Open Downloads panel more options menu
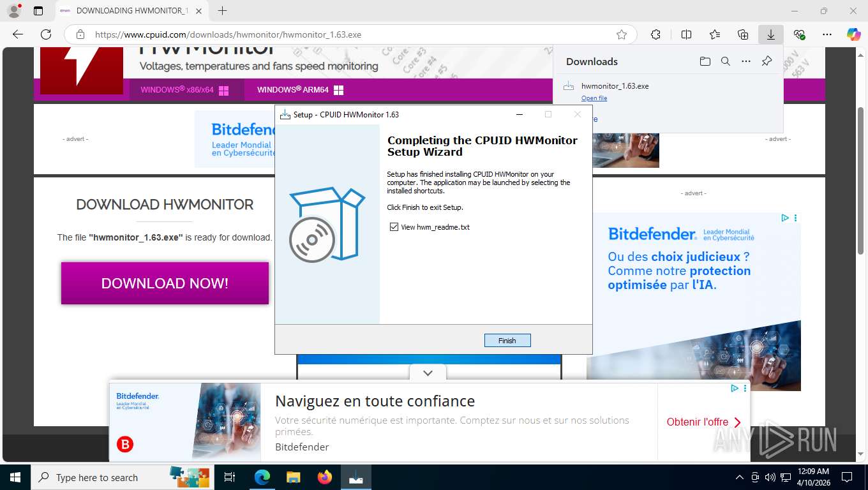Viewport: 868px width, 490px height. [x=746, y=61]
